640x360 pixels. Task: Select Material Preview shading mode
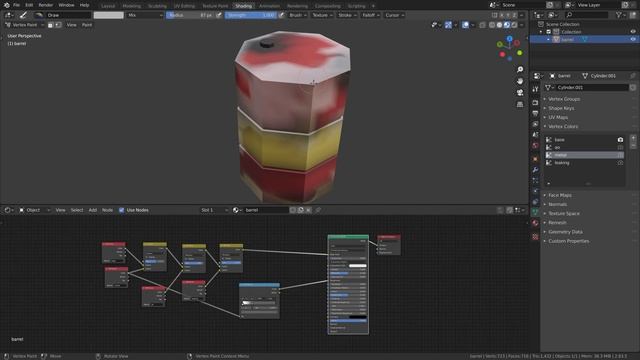click(507, 25)
